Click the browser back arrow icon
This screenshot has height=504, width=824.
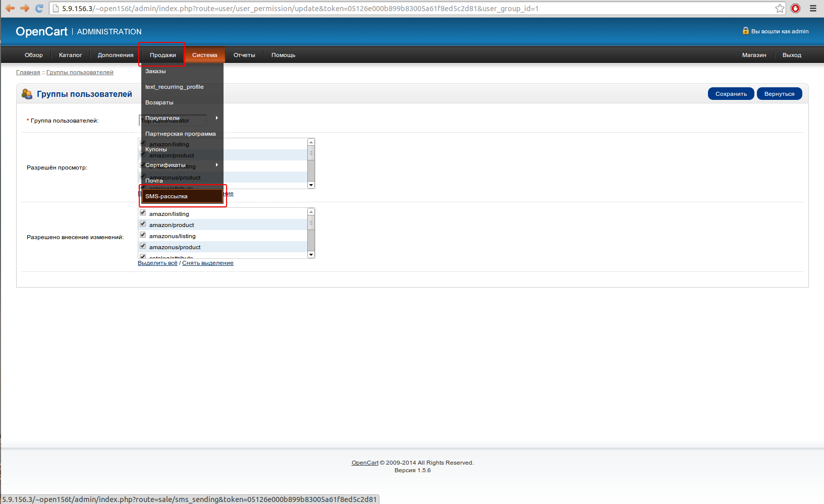[x=10, y=8]
